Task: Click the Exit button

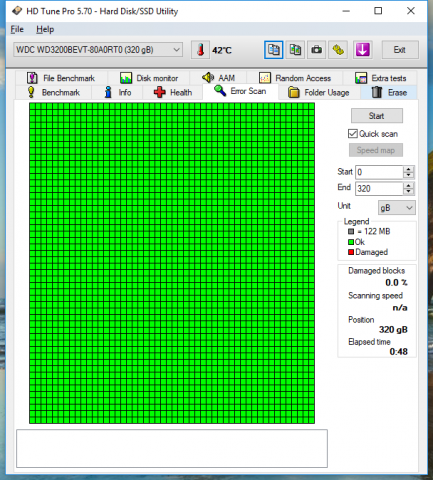Action: [400, 50]
